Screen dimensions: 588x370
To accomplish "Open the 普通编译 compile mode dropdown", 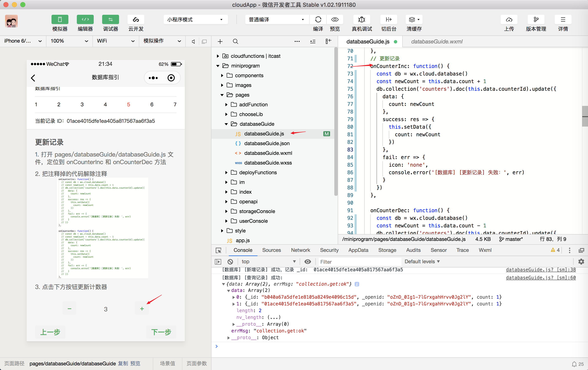I will (277, 20).
